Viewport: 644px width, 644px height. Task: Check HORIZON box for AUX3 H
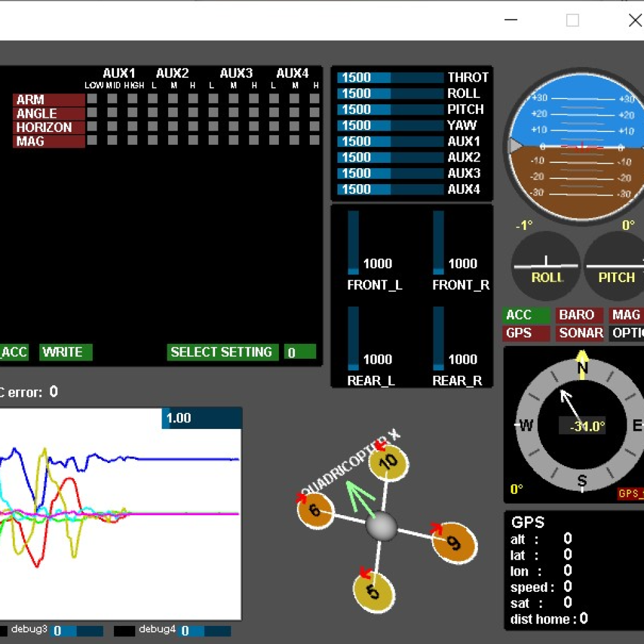(254, 126)
